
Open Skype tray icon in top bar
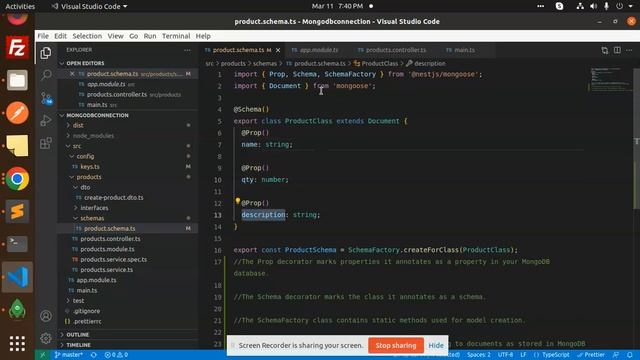[560, 6]
